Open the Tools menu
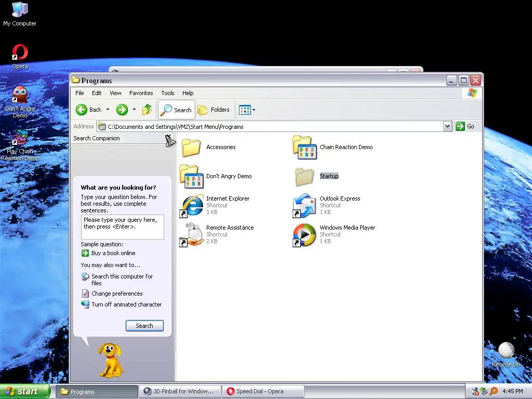 pyautogui.click(x=168, y=93)
